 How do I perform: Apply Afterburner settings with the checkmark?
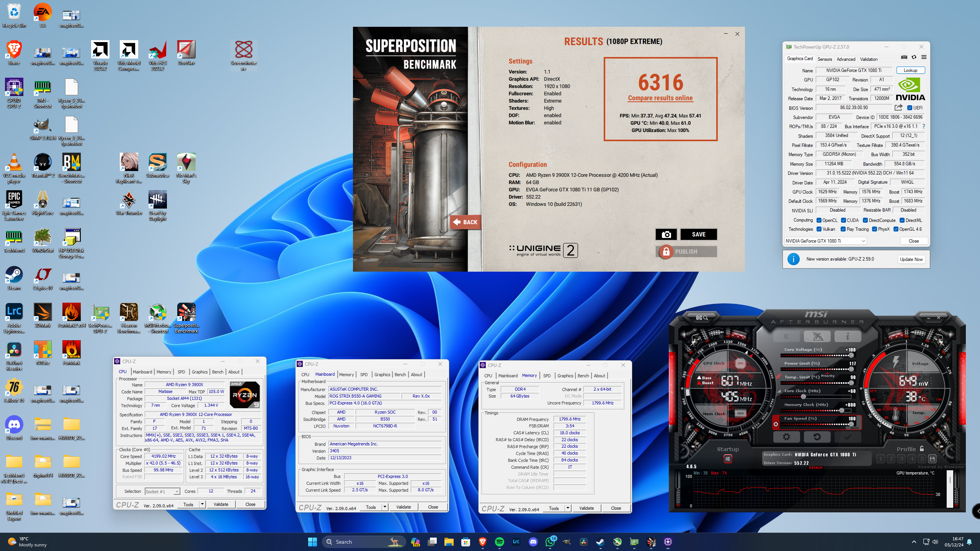click(848, 437)
